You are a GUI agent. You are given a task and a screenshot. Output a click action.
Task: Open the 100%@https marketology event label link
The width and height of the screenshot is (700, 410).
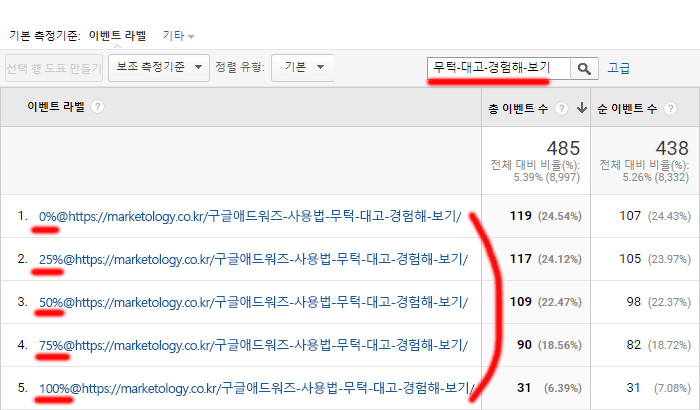(257, 388)
